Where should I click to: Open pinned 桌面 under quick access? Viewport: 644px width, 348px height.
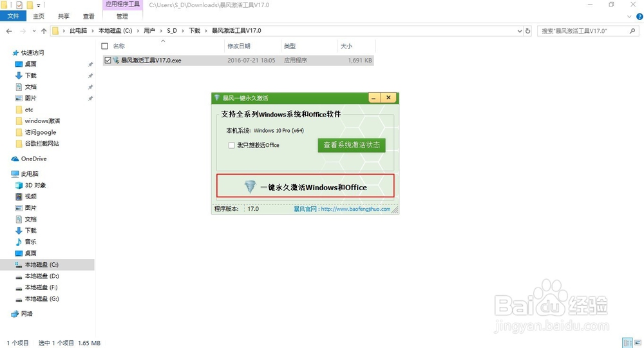pos(30,64)
